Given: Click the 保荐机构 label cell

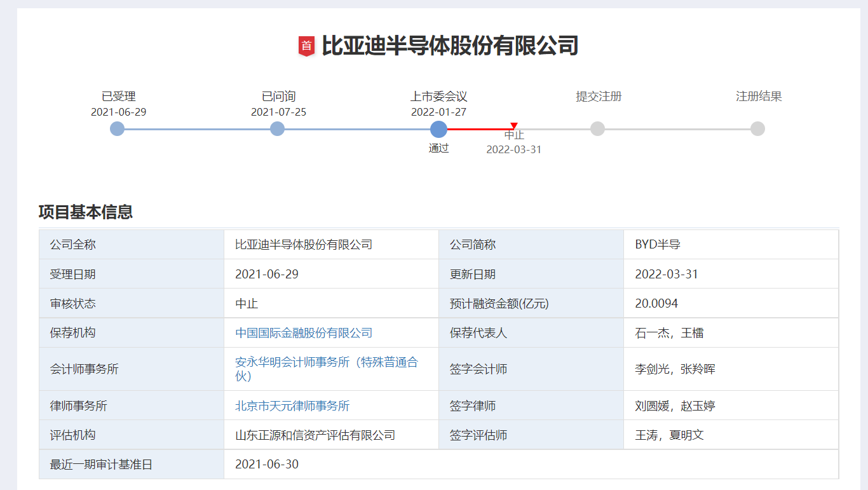Looking at the screenshot, I should pyautogui.click(x=132, y=332).
